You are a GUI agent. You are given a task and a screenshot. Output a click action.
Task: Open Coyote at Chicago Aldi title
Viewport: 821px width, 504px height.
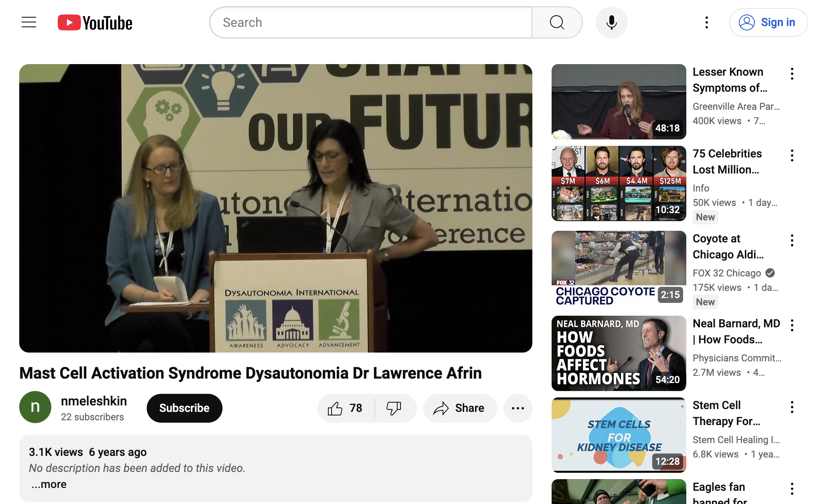tap(728, 247)
